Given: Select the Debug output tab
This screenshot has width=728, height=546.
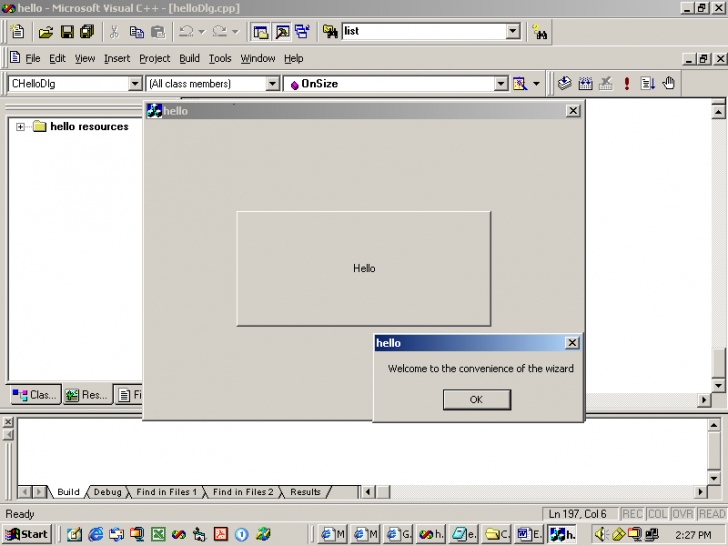Looking at the screenshot, I should click(107, 492).
